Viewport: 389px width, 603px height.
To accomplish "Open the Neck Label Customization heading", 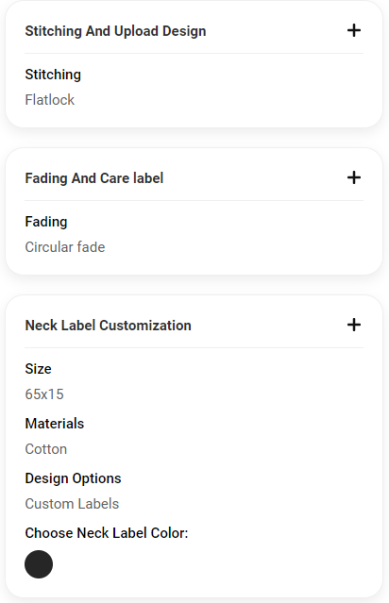I will pos(108,325).
